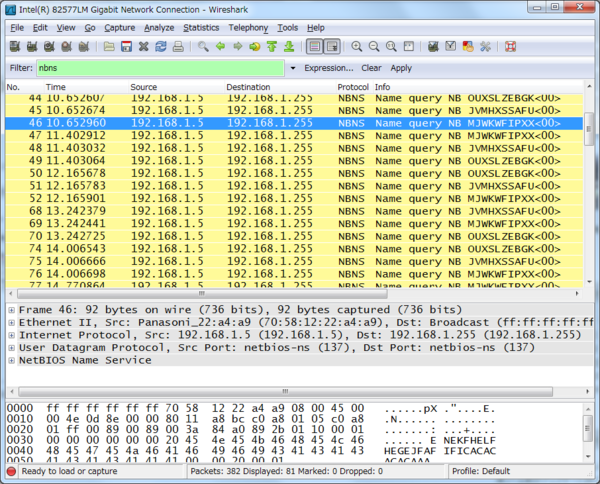The width and height of the screenshot is (600, 484).
Task: Open the Statistics menu
Action: click(x=201, y=28)
